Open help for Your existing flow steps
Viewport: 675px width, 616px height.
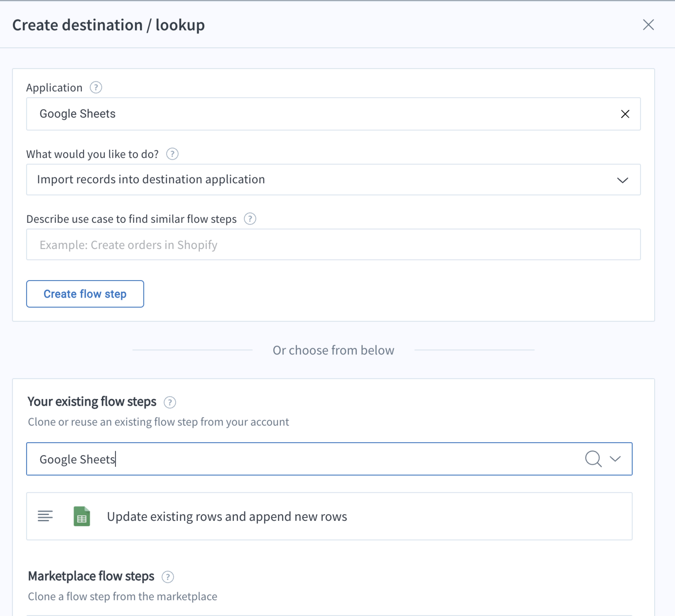[170, 402]
